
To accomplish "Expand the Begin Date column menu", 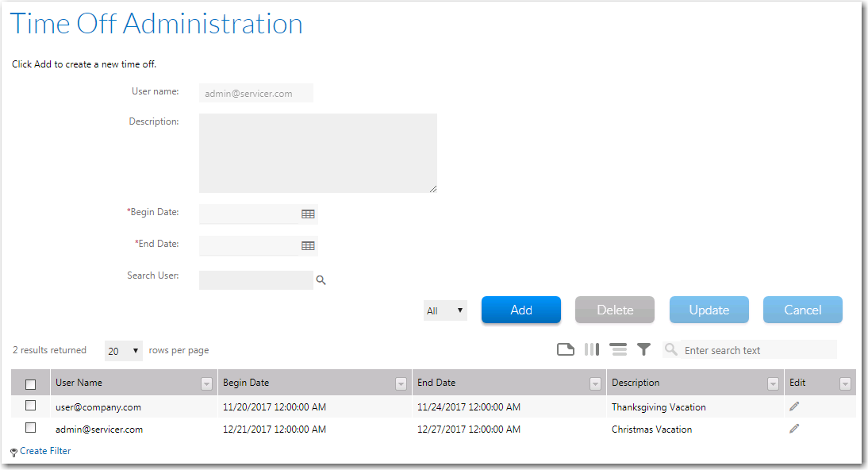I will pos(401,384).
